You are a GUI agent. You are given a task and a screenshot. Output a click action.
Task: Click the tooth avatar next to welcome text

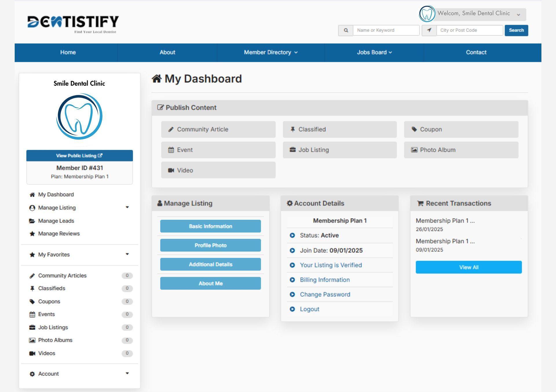coord(427,14)
